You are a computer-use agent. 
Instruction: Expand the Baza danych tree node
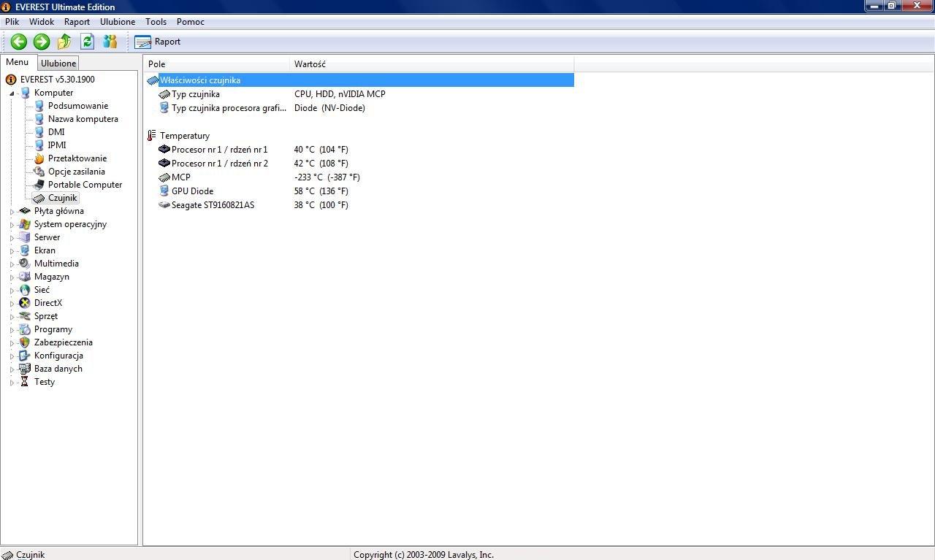[12, 369]
